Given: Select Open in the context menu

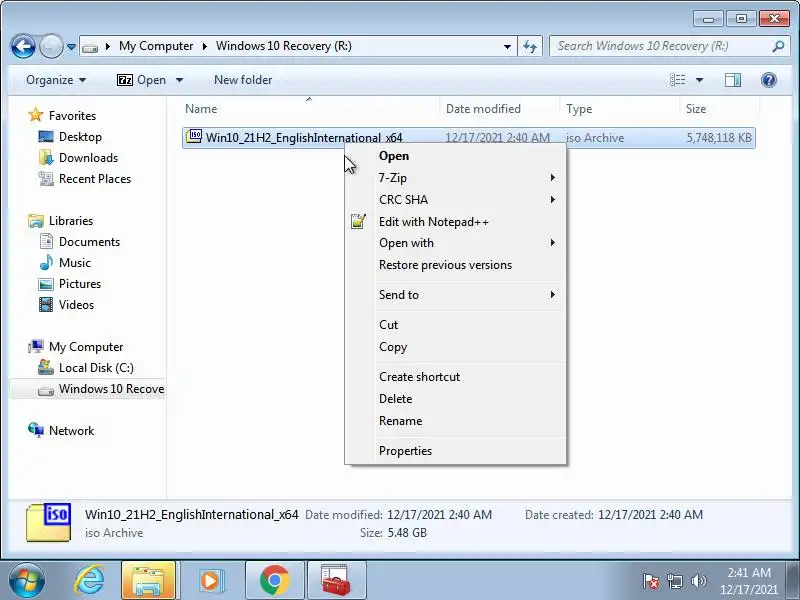Looking at the screenshot, I should (x=455, y=156).
